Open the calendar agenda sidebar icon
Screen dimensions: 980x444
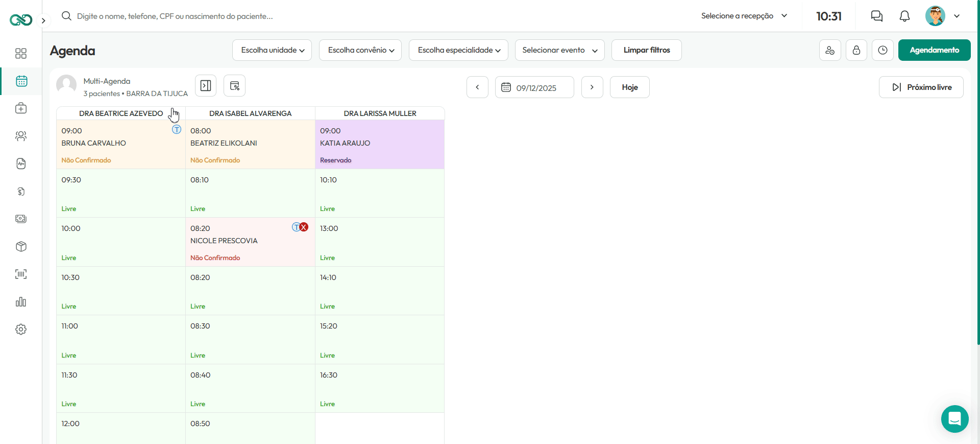pyautogui.click(x=21, y=81)
